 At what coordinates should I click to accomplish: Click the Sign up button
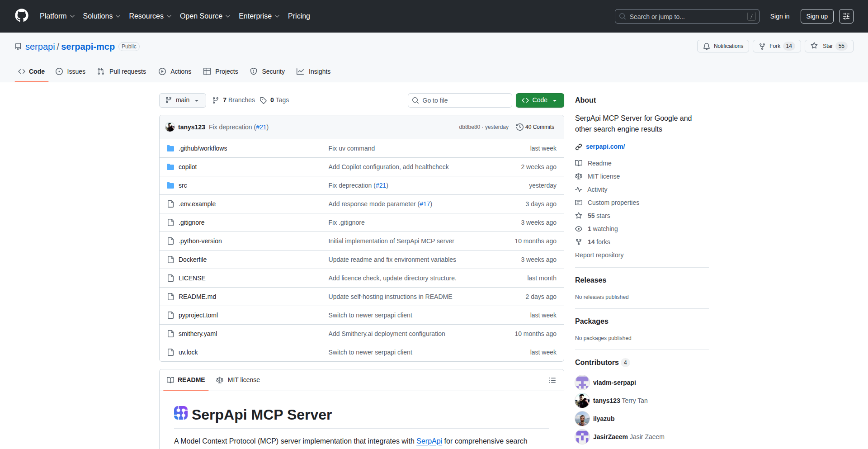pyautogui.click(x=816, y=16)
